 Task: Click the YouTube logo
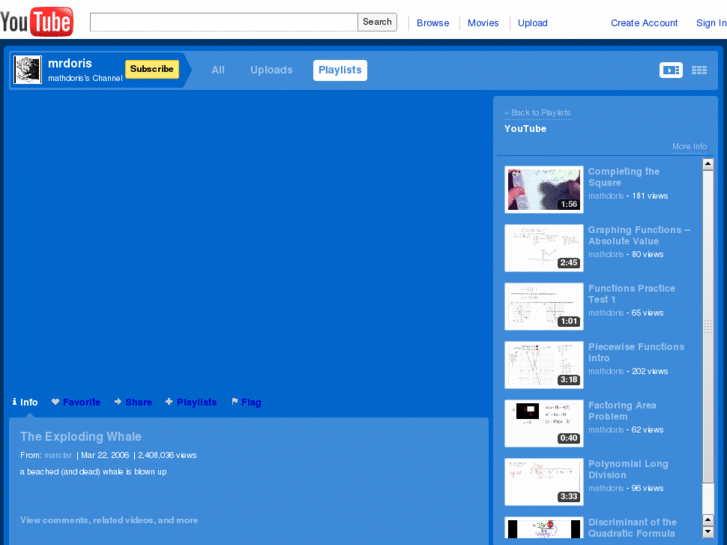click(x=37, y=21)
